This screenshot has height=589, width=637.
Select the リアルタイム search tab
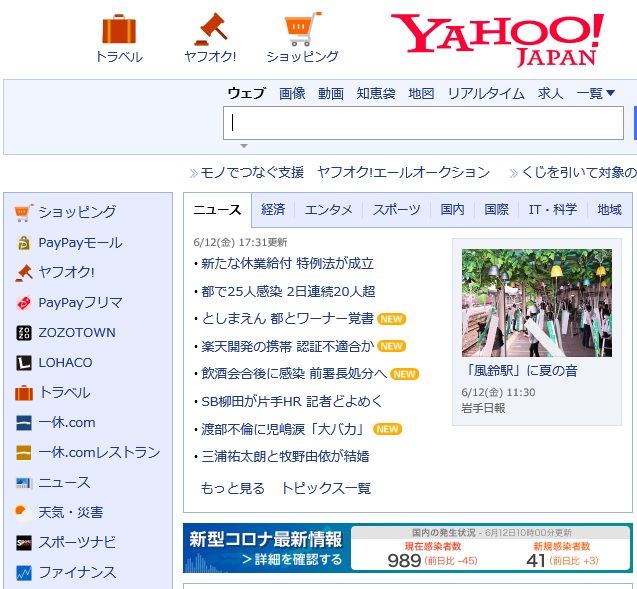point(486,93)
